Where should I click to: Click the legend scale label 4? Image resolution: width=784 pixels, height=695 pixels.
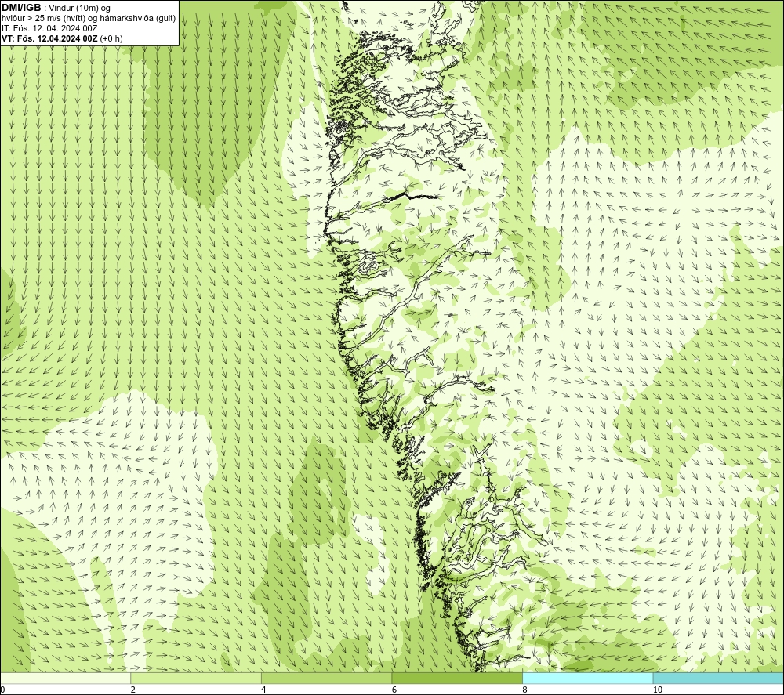click(263, 690)
